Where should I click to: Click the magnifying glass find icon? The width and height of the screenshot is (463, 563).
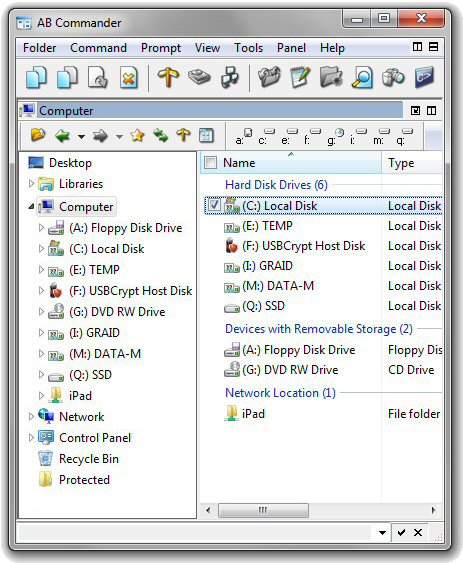coord(362,77)
